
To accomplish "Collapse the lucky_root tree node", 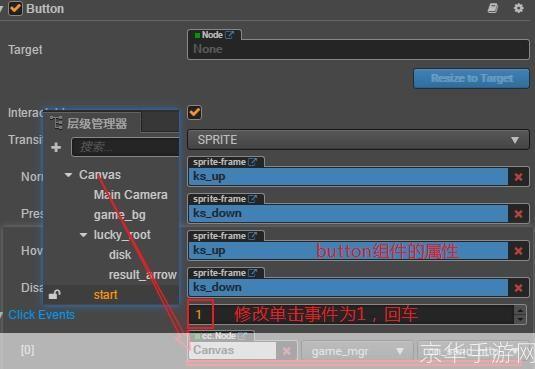I will [x=83, y=235].
